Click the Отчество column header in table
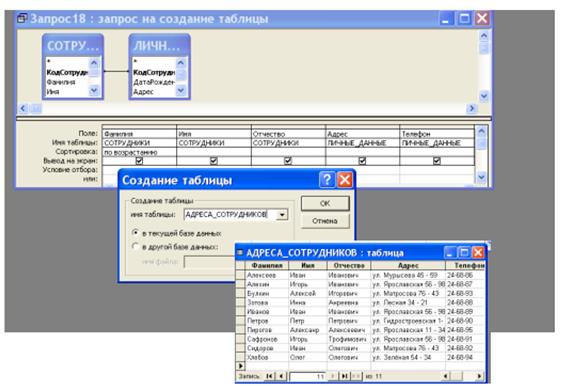The image size is (567, 386). pyautogui.click(x=349, y=266)
